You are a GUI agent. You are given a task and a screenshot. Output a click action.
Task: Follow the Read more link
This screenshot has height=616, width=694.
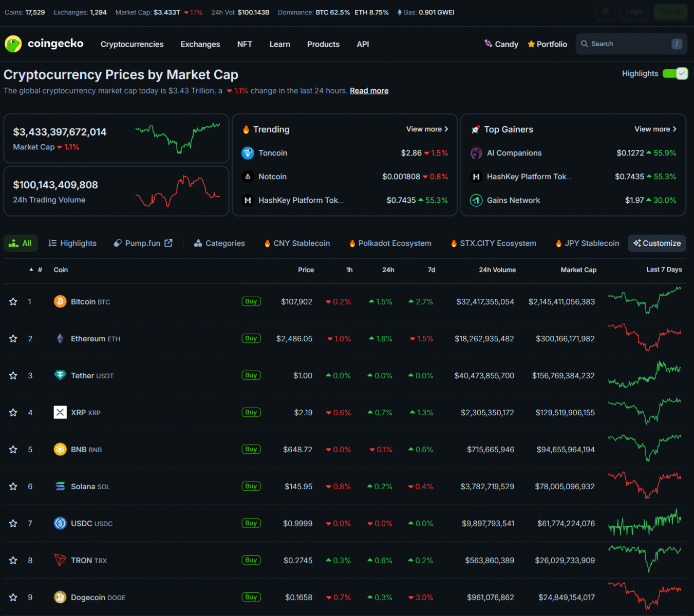tap(369, 91)
